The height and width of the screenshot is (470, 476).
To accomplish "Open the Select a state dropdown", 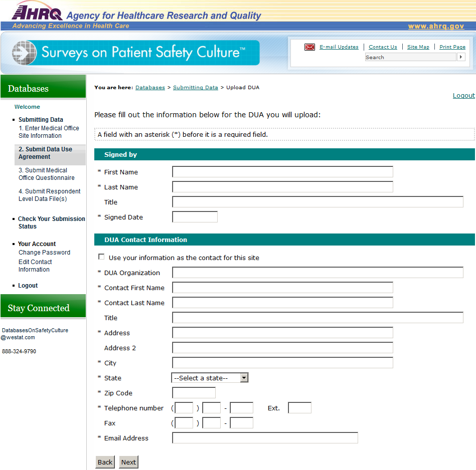I will pyautogui.click(x=210, y=378).
